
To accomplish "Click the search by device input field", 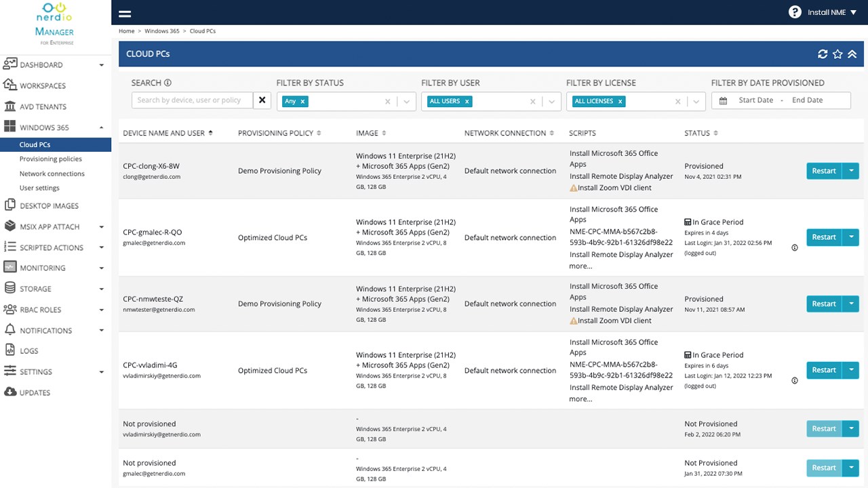I will (193, 100).
